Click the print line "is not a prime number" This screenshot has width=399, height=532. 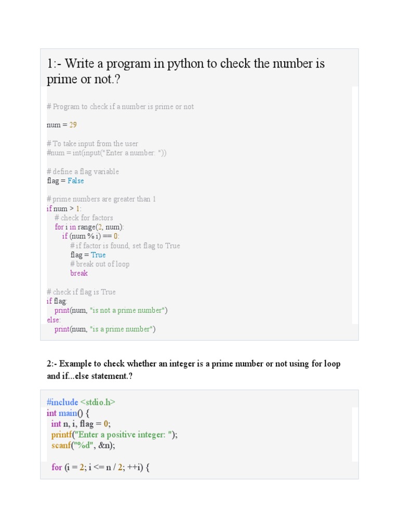click(x=111, y=310)
